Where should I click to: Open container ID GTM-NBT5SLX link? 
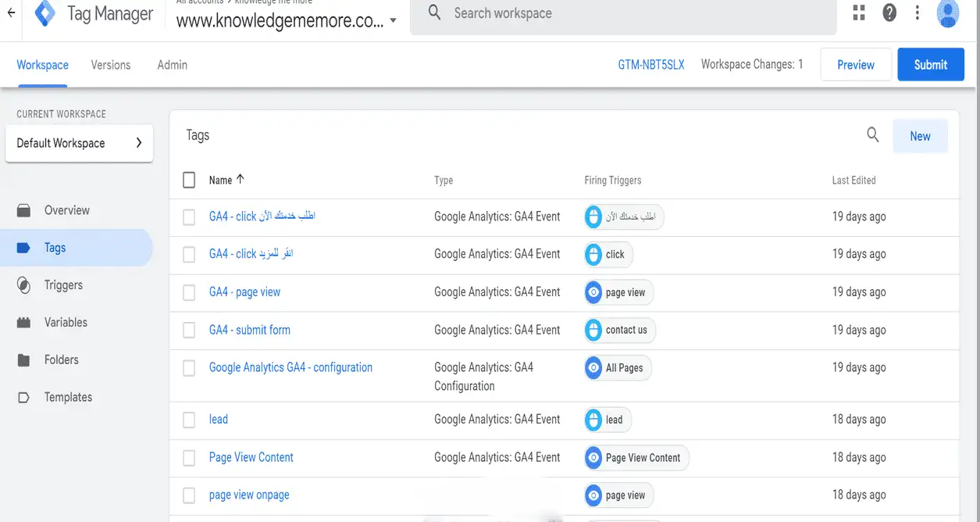point(651,65)
